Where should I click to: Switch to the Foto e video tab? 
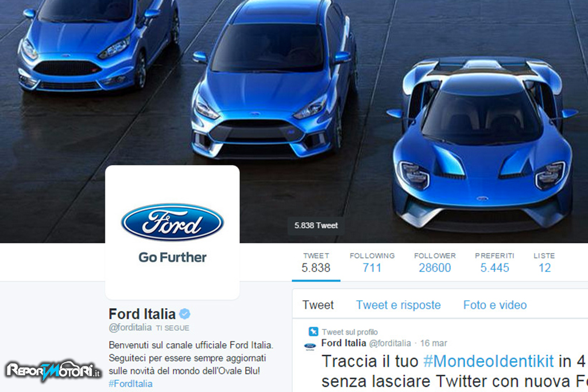(x=495, y=305)
